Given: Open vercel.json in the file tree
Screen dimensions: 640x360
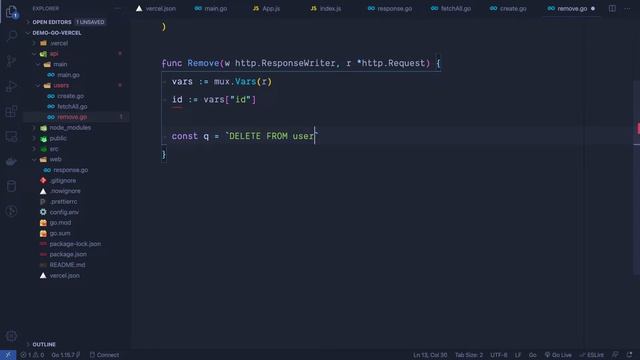Looking at the screenshot, I should point(64,276).
